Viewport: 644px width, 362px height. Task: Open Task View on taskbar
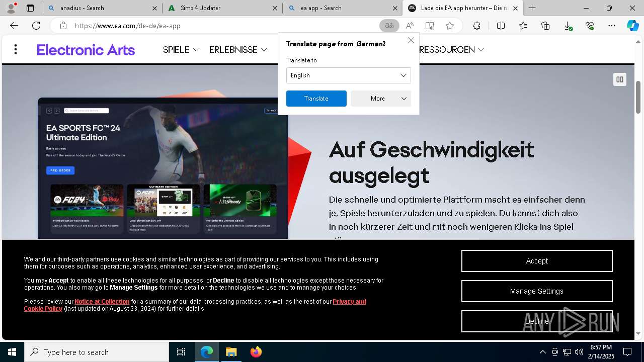181,352
